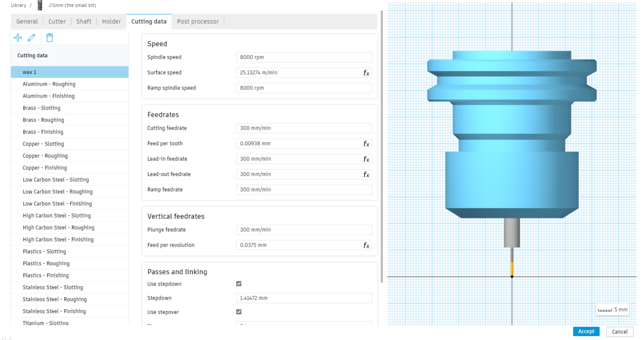The width and height of the screenshot is (644, 340).
Task: Click the cutting data panel scrollbar
Action: click(x=382, y=147)
